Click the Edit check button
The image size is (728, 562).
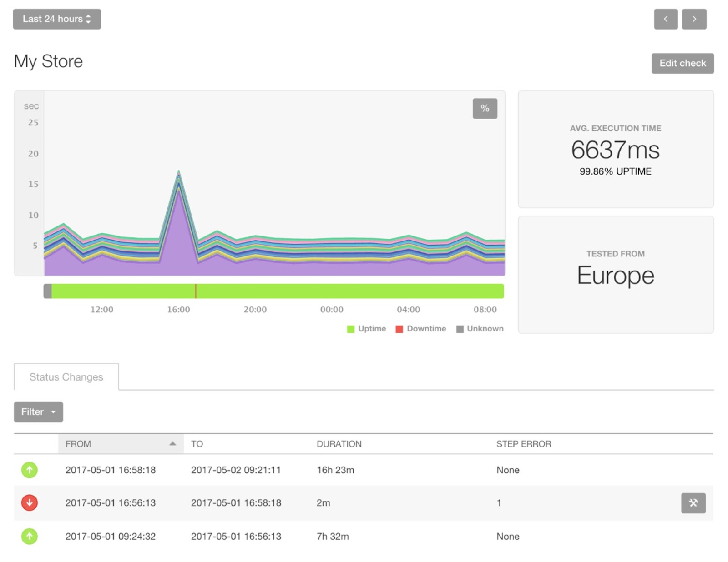tap(682, 63)
